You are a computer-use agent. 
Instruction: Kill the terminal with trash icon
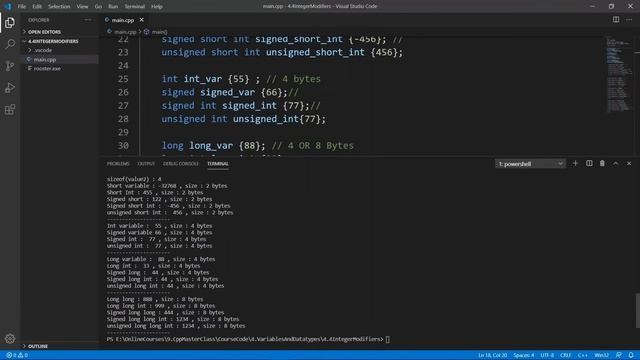point(602,163)
